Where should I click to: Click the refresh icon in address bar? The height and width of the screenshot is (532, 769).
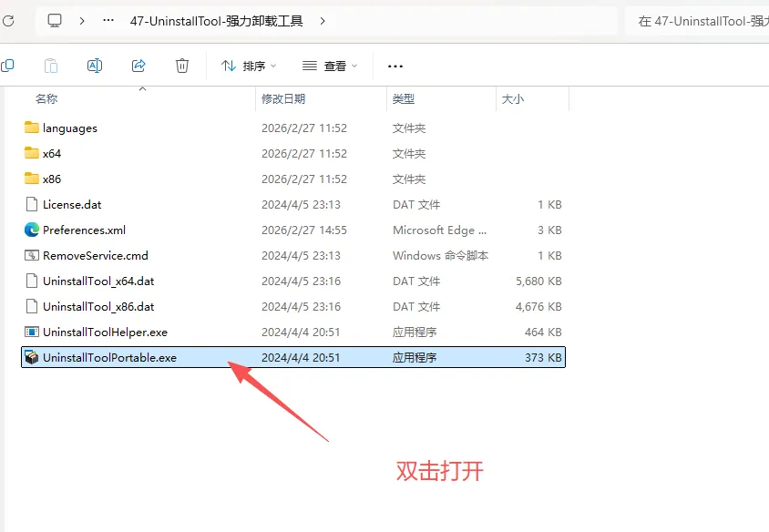(8, 21)
